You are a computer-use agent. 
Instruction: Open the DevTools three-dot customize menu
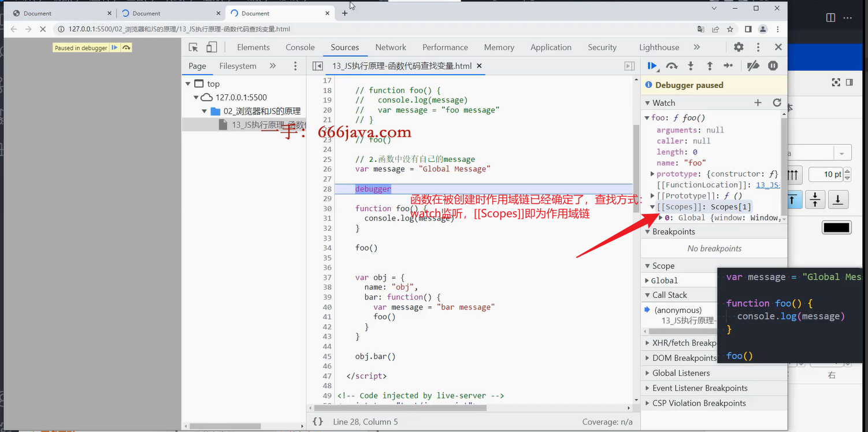tap(758, 47)
